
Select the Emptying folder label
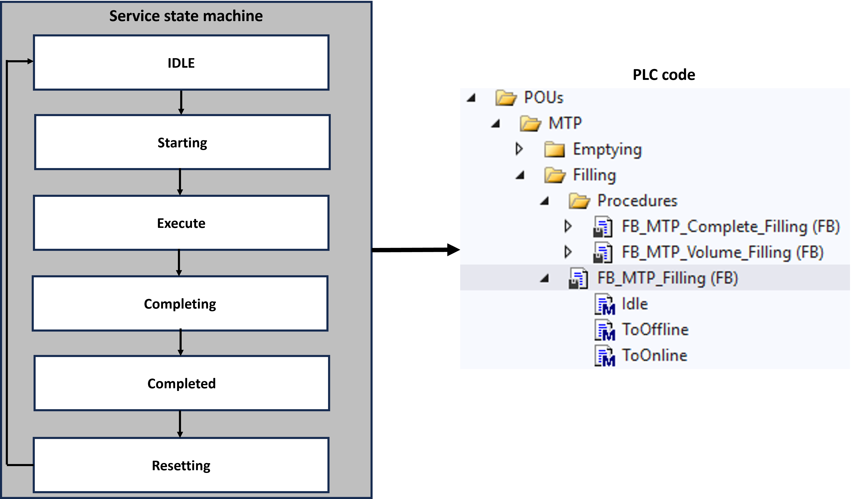(x=607, y=150)
